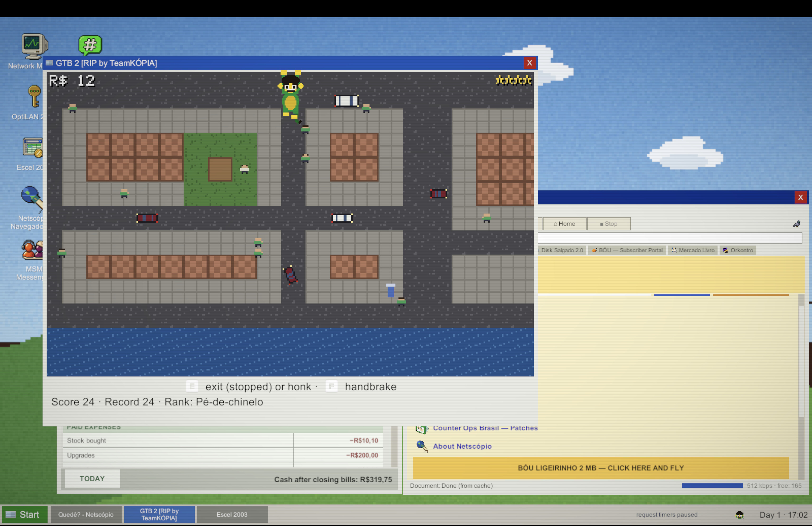This screenshot has width=812, height=526.
Task: Click the Stop button in Netscópio
Action: (609, 224)
